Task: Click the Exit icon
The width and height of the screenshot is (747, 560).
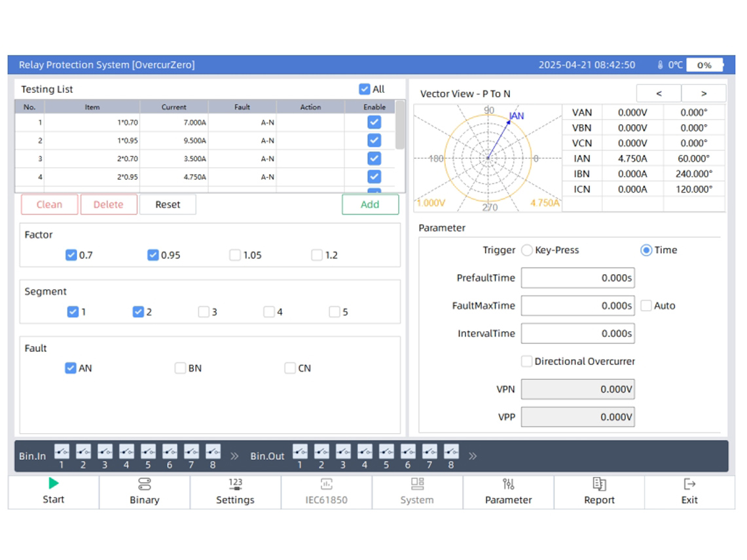Action: 689,485
